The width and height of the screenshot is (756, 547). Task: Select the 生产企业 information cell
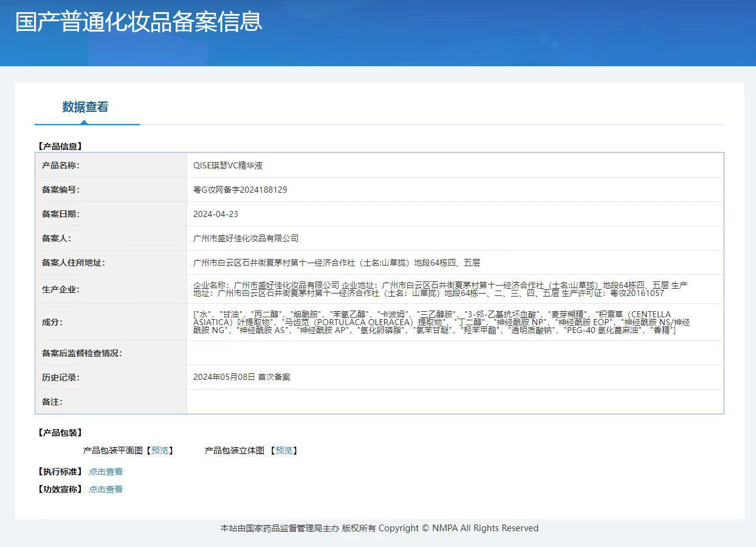(x=425, y=289)
